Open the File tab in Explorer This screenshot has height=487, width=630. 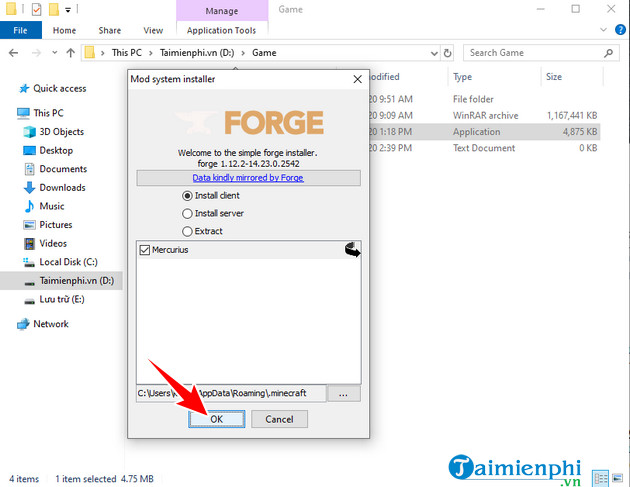coord(20,31)
